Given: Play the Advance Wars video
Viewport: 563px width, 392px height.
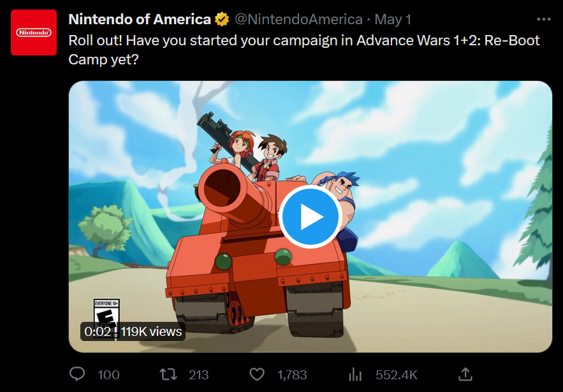Looking at the screenshot, I should [311, 217].
